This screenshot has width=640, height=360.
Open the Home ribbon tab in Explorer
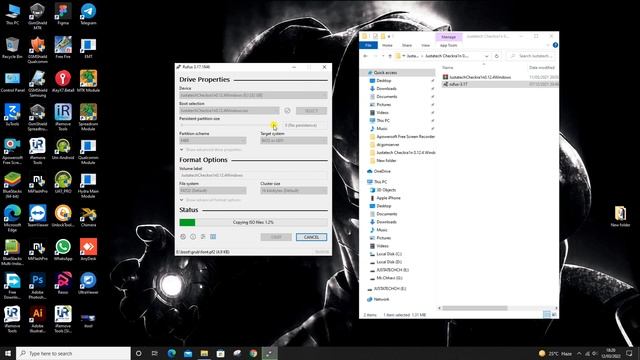[x=387, y=45]
